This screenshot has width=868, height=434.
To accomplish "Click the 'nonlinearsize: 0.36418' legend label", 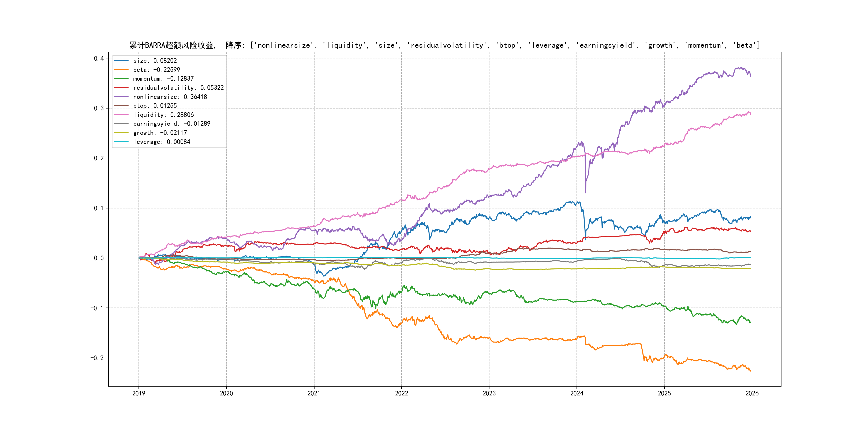I will pos(170,97).
